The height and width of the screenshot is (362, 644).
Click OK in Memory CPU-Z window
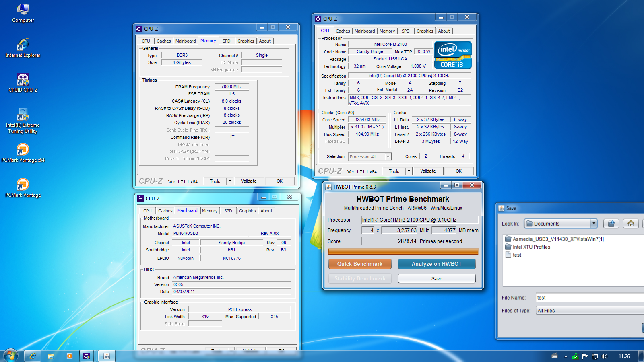pyautogui.click(x=280, y=181)
